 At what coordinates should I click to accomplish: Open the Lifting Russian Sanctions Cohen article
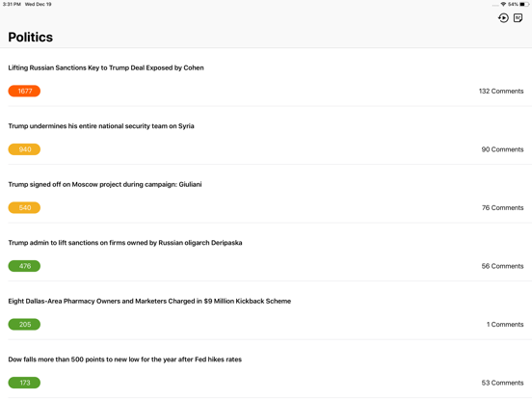(x=106, y=67)
